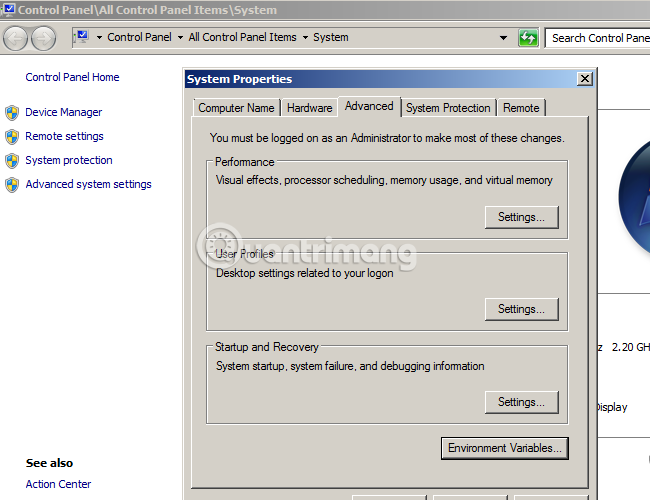650x500 pixels.
Task: Click the Back navigation arrow
Action: click(x=15, y=39)
